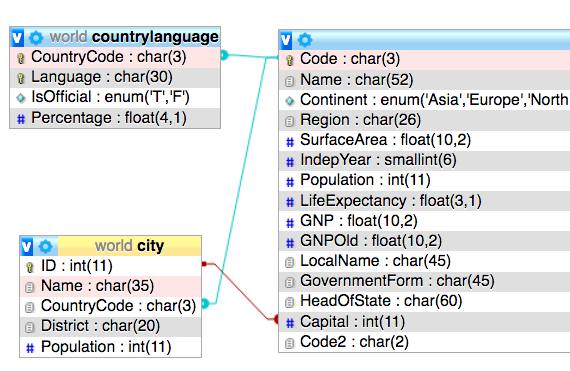The width and height of the screenshot is (570, 371).
Task: Click the key icon beside Code : char(3)
Action: pyautogui.click(x=290, y=60)
